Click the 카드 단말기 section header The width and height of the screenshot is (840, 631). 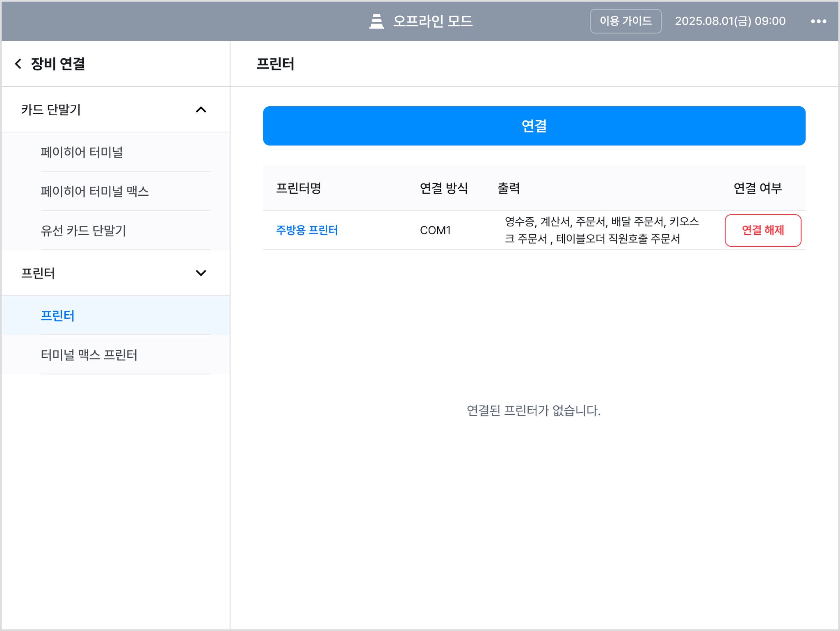(116, 110)
